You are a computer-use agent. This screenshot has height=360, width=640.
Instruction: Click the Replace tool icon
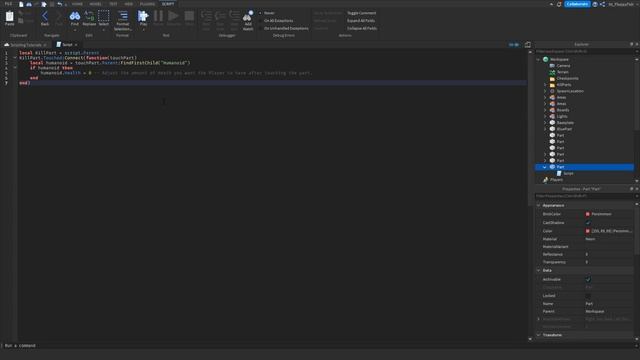[x=89, y=16]
